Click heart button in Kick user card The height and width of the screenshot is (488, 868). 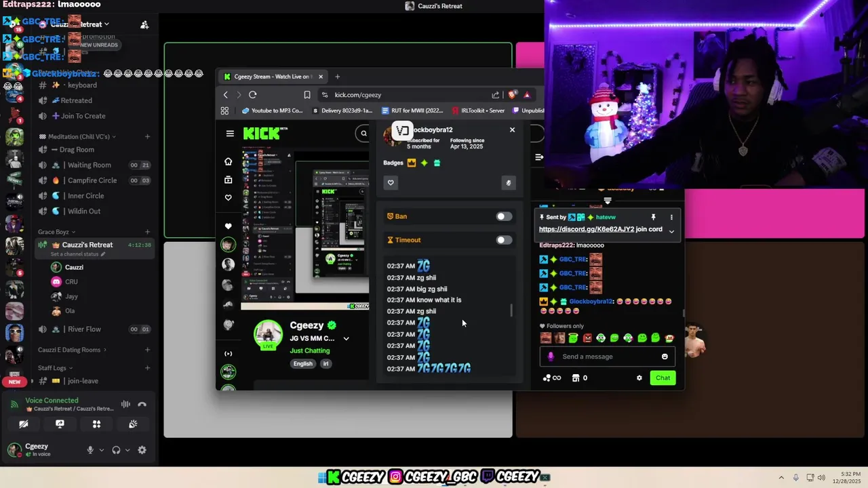pyautogui.click(x=391, y=182)
